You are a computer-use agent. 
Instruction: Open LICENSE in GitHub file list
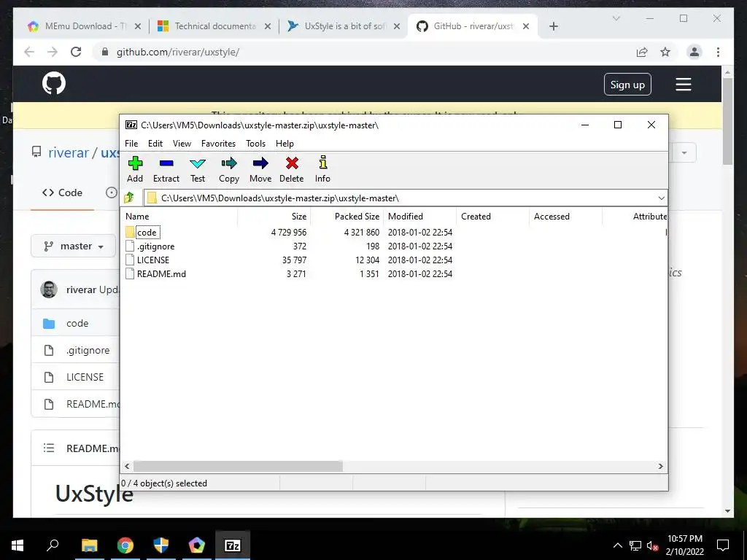85,377
